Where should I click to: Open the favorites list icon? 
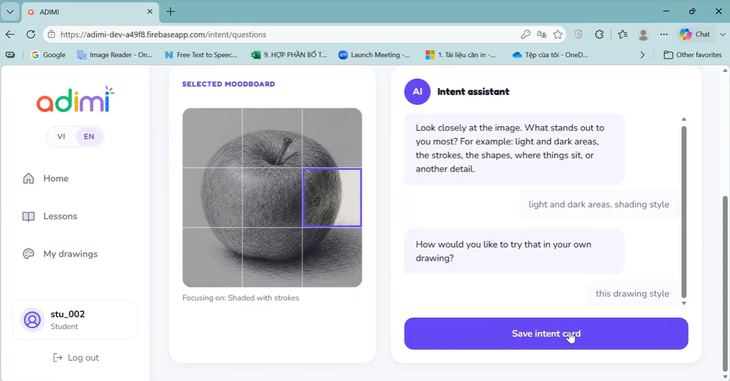[622, 34]
